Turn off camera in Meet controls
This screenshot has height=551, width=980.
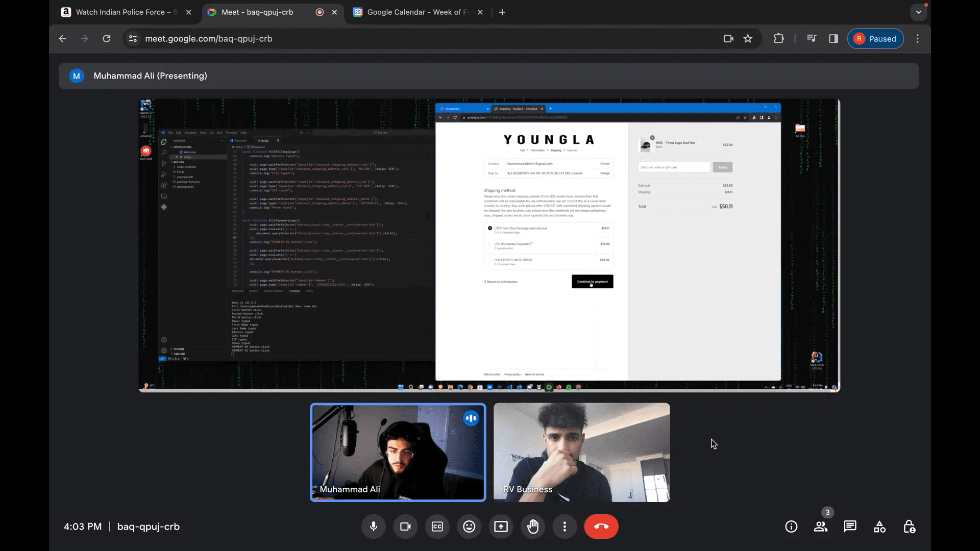pyautogui.click(x=406, y=527)
